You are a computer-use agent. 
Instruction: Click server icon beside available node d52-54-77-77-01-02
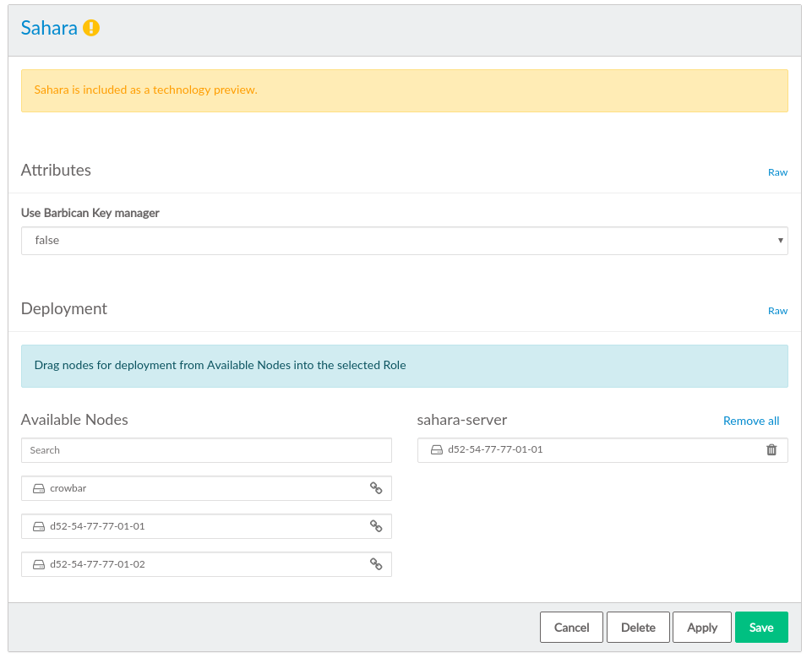pyautogui.click(x=39, y=564)
